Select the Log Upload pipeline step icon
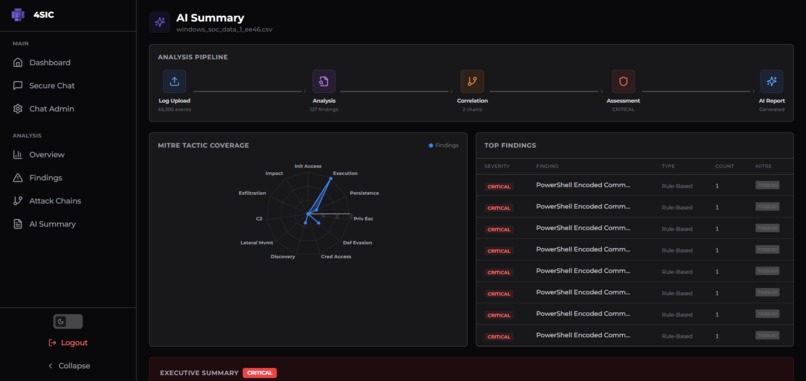 (174, 81)
